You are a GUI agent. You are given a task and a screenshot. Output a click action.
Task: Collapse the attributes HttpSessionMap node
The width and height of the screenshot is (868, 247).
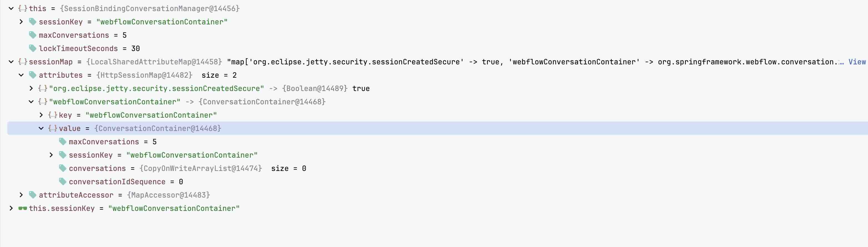[21, 75]
